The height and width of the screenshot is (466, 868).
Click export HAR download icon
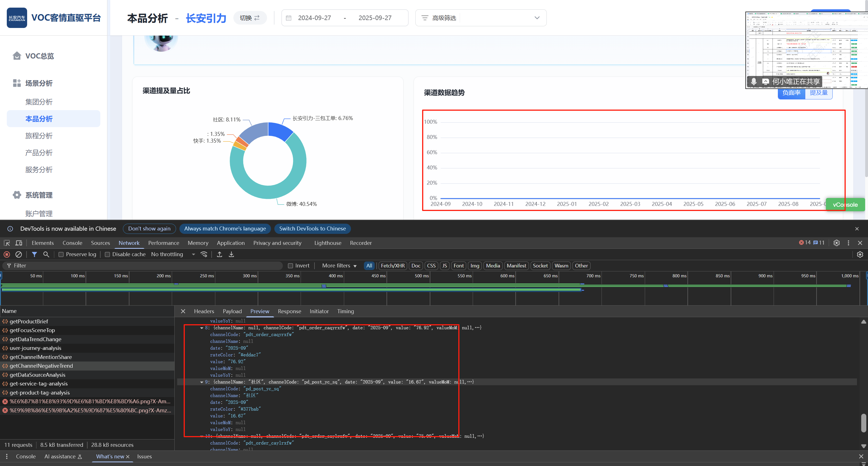[x=231, y=254]
